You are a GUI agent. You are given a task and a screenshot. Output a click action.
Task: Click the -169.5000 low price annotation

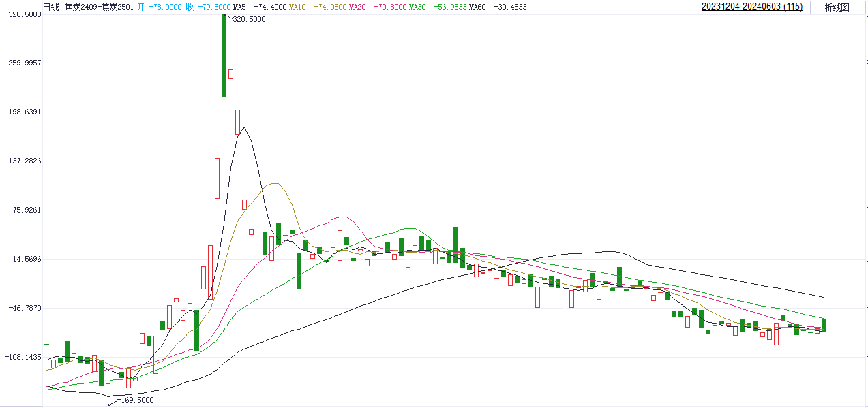(136, 400)
